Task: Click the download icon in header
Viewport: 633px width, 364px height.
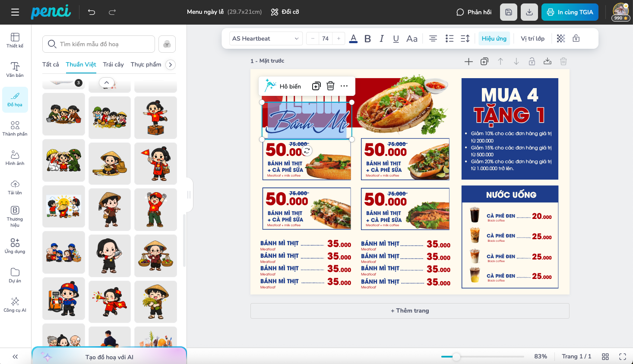Action: pos(529,12)
